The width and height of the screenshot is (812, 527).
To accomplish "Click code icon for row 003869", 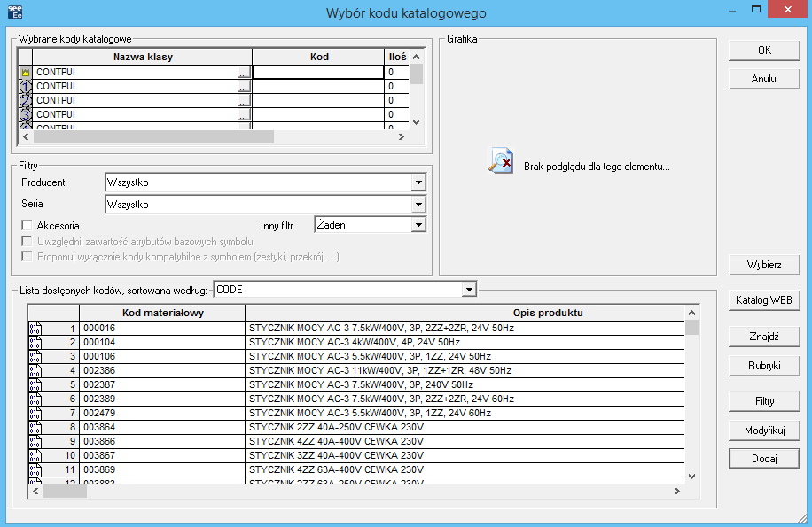I will pos(35,470).
